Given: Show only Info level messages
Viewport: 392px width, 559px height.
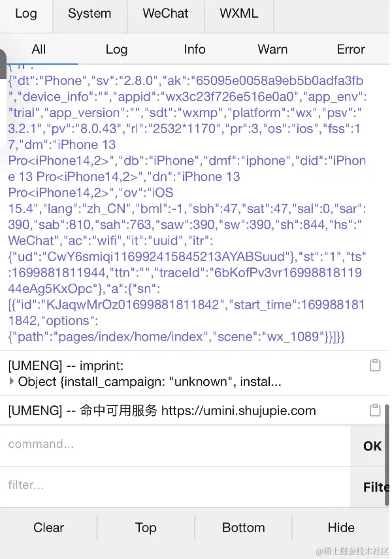Looking at the screenshot, I should (x=195, y=49).
